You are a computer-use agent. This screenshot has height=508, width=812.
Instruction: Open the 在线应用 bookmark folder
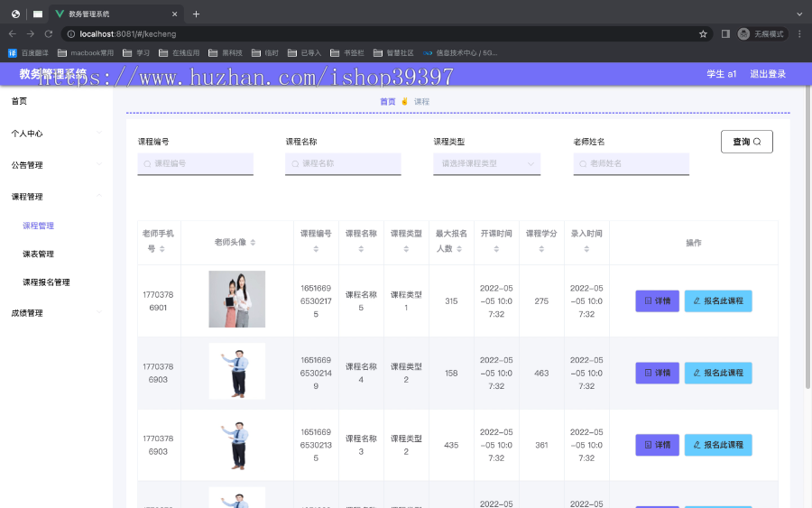point(180,53)
